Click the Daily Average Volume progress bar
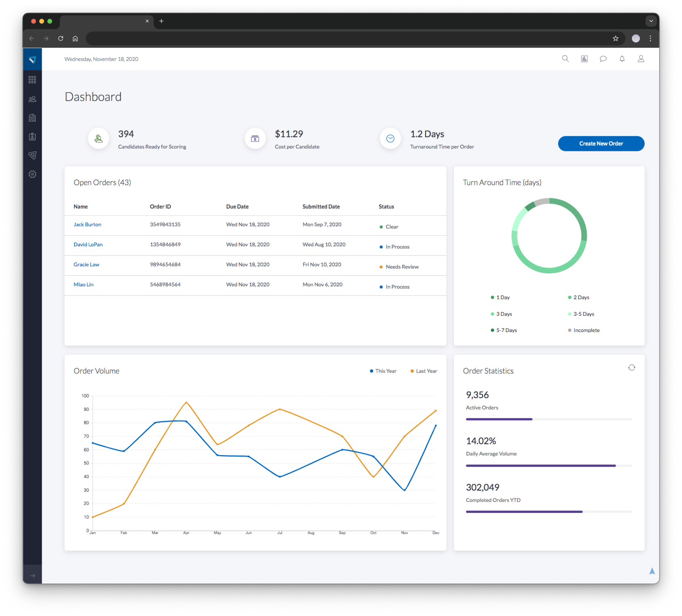Screen dimensions: 682x616 549,466
